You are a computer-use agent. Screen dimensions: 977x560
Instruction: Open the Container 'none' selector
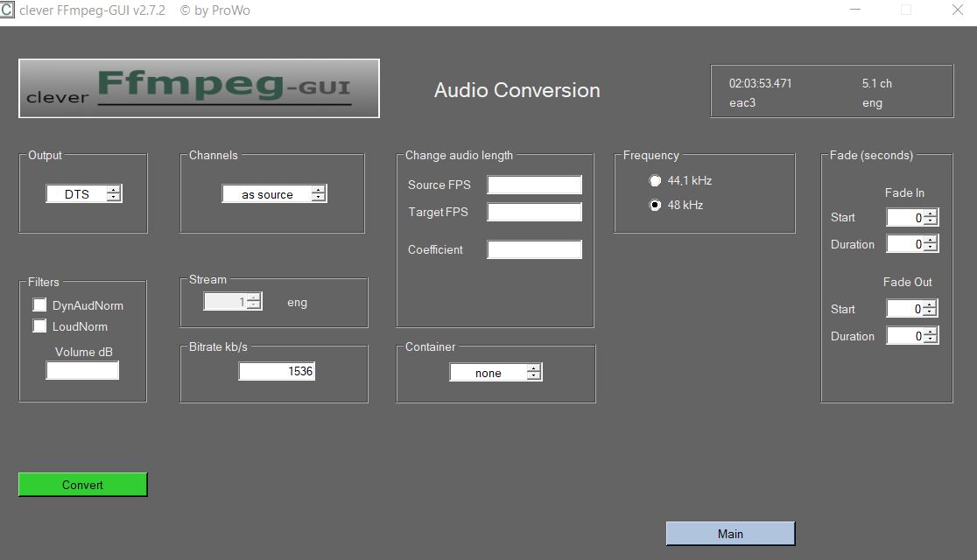[x=496, y=373]
